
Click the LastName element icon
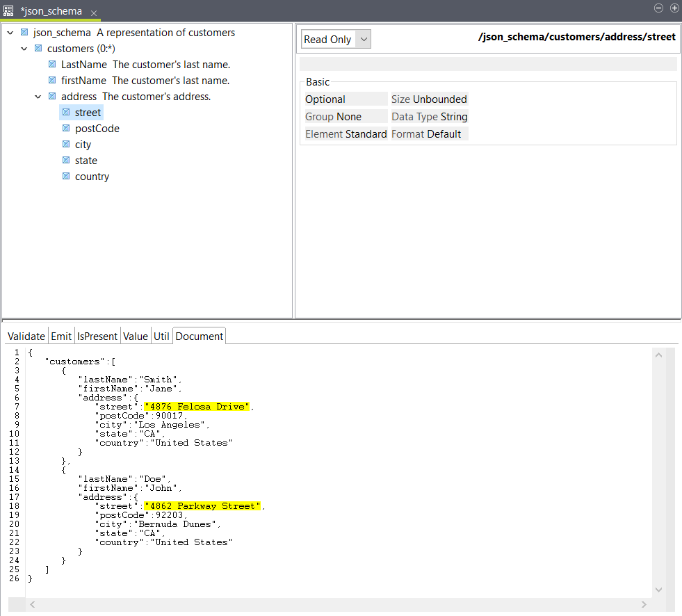coord(51,64)
